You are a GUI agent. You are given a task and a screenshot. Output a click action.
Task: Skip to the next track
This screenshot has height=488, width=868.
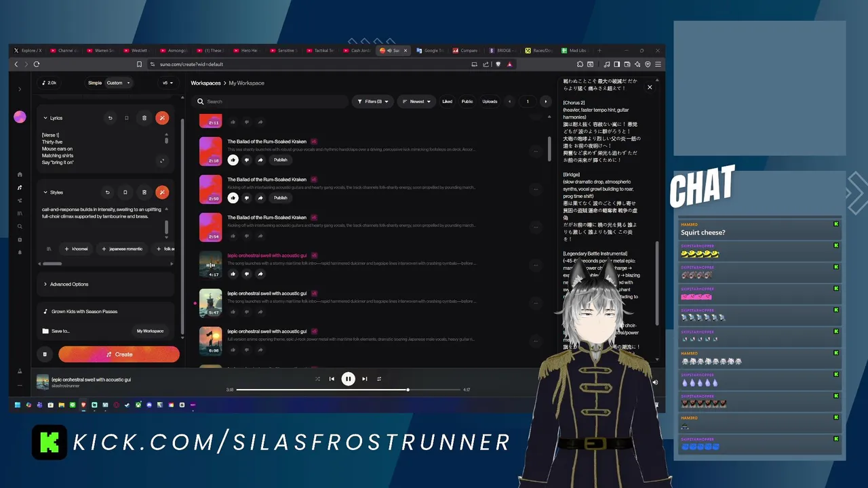click(364, 379)
